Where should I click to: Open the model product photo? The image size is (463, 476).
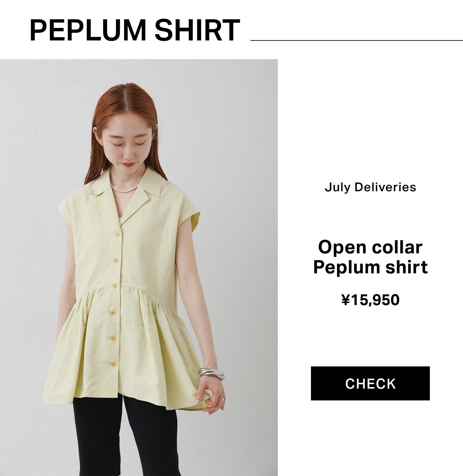tap(139, 267)
